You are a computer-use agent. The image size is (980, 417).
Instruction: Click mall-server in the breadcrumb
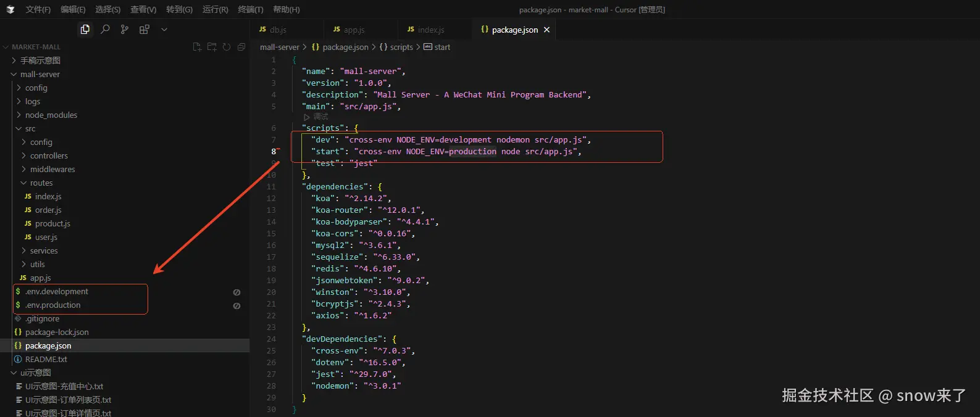pyautogui.click(x=280, y=47)
